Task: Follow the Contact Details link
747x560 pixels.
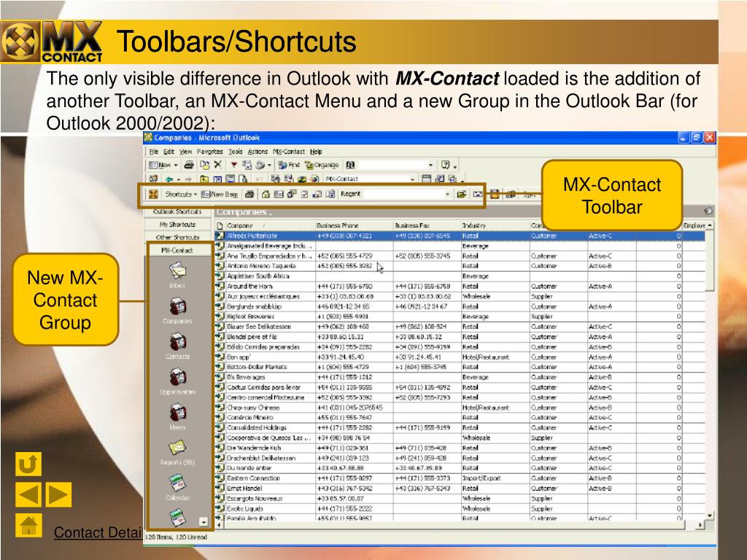Action: [98, 532]
